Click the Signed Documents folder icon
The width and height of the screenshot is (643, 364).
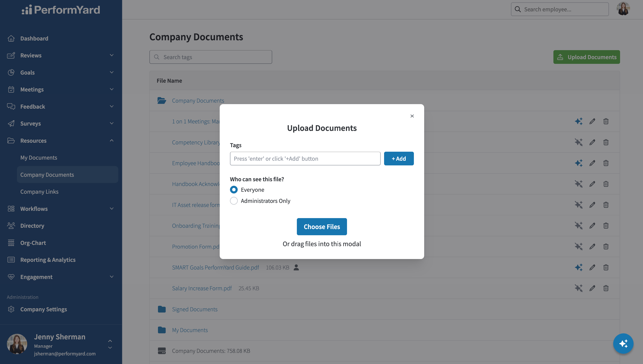pyautogui.click(x=162, y=309)
